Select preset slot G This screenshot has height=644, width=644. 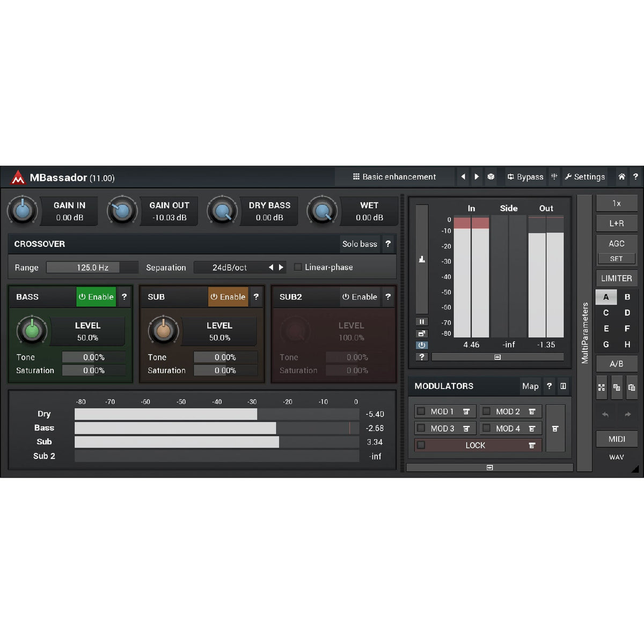[x=606, y=345]
